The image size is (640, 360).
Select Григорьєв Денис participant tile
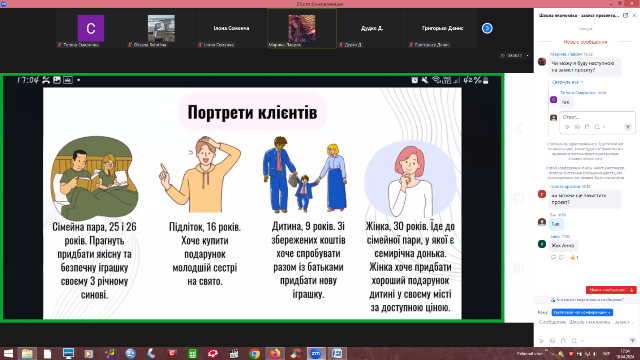click(x=442, y=28)
